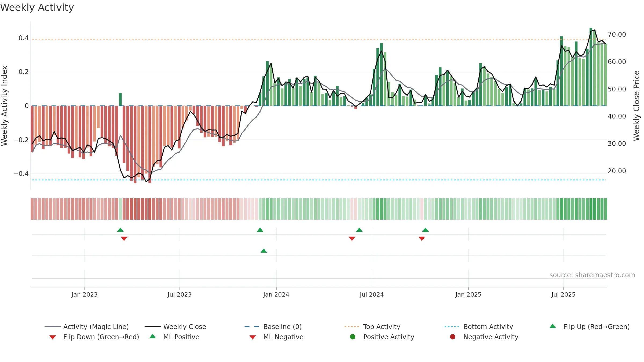Toggle Bottom Activity legend entry
644x362 pixels.
tap(479, 327)
